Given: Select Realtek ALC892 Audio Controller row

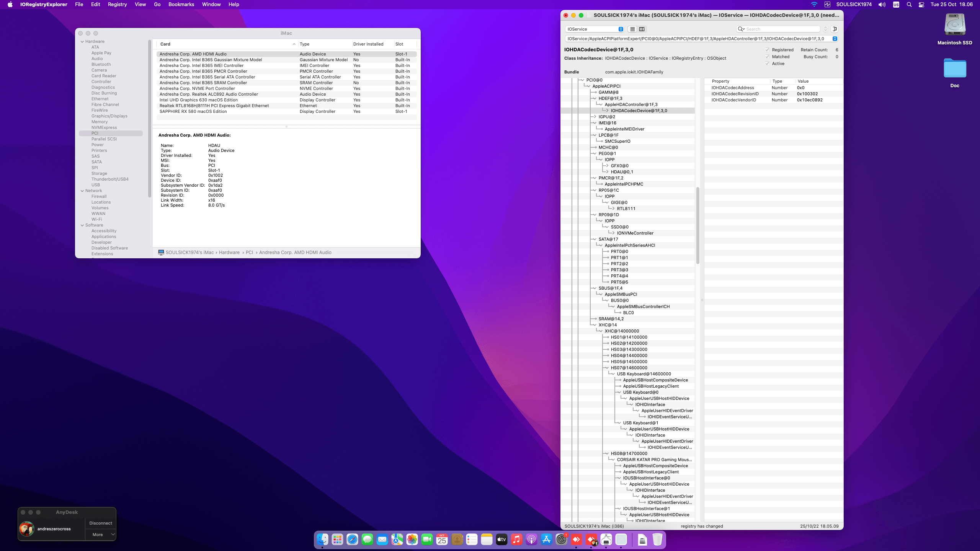Looking at the screenshot, I should (x=286, y=94).
